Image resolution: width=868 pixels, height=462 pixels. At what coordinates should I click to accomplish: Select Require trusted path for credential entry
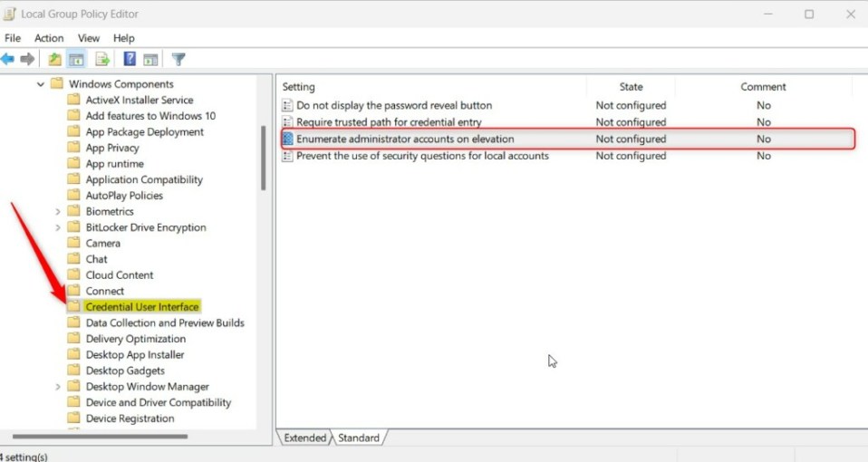tap(389, 121)
